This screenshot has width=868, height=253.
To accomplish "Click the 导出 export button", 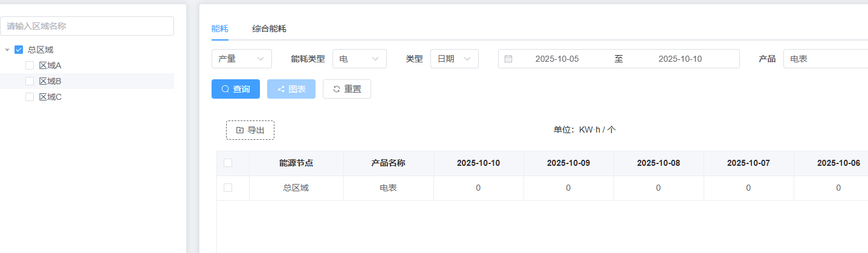I will 250,130.
